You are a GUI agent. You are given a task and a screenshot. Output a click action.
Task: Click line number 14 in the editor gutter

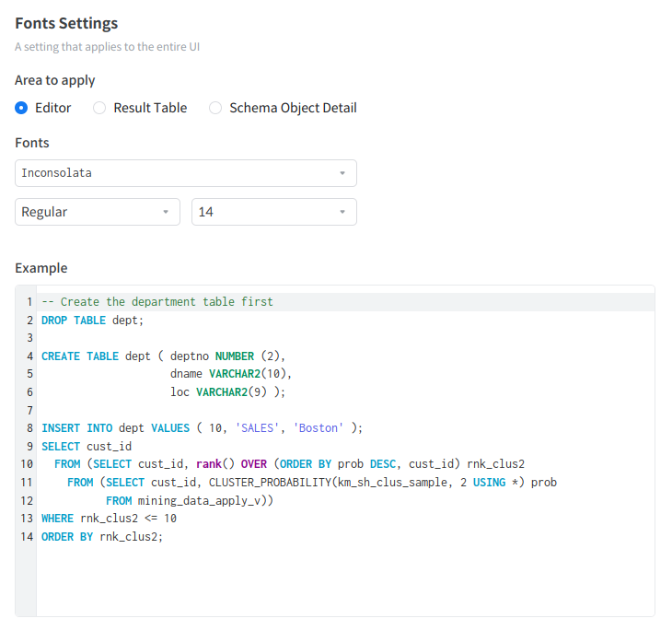pos(27,536)
